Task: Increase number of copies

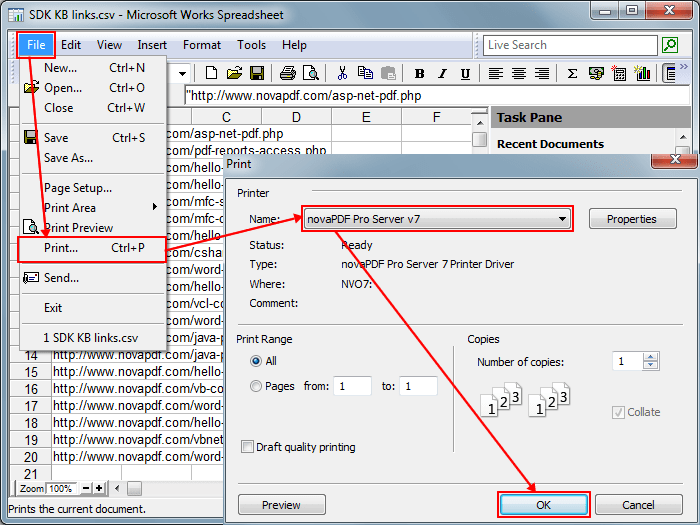Action: click(x=650, y=357)
